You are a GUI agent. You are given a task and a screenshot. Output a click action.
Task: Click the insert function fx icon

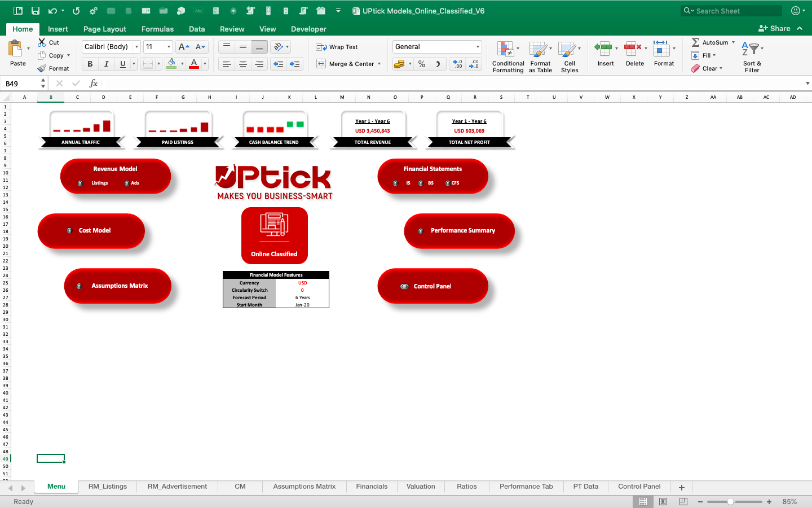(94, 83)
